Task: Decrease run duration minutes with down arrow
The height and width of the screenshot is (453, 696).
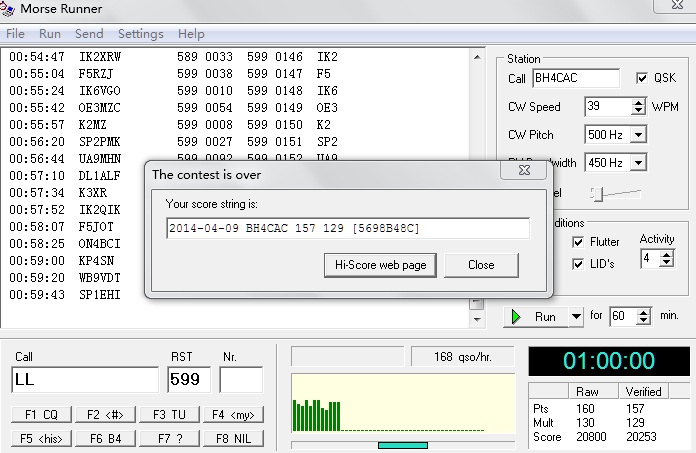Action: pyautogui.click(x=644, y=320)
